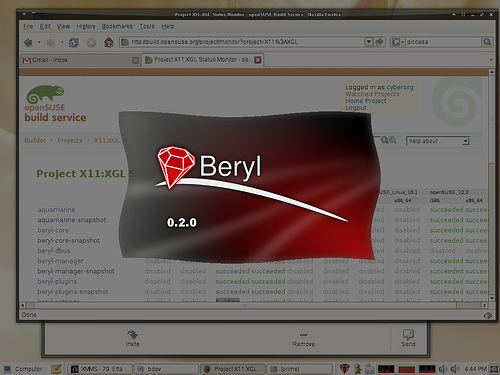Open the tab list dropdown arrow
500x375 pixels.
(x=491, y=60)
